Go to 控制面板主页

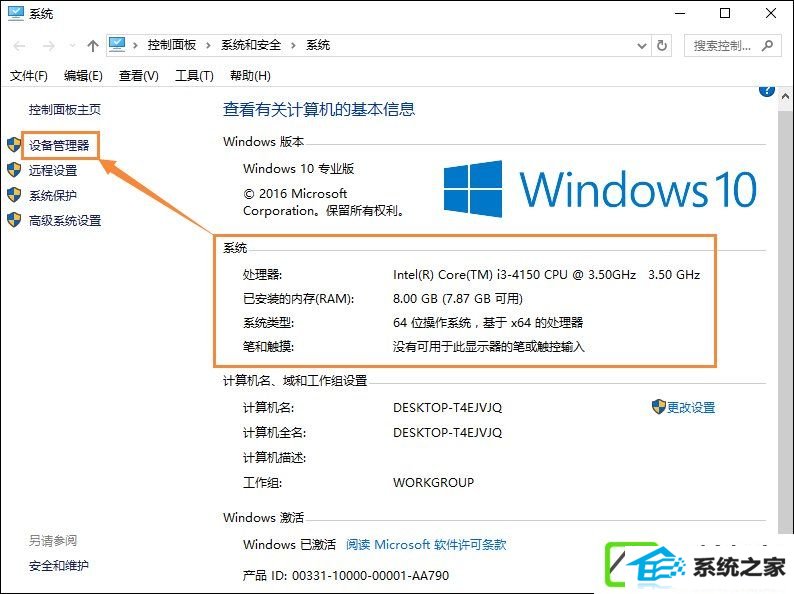pos(65,109)
